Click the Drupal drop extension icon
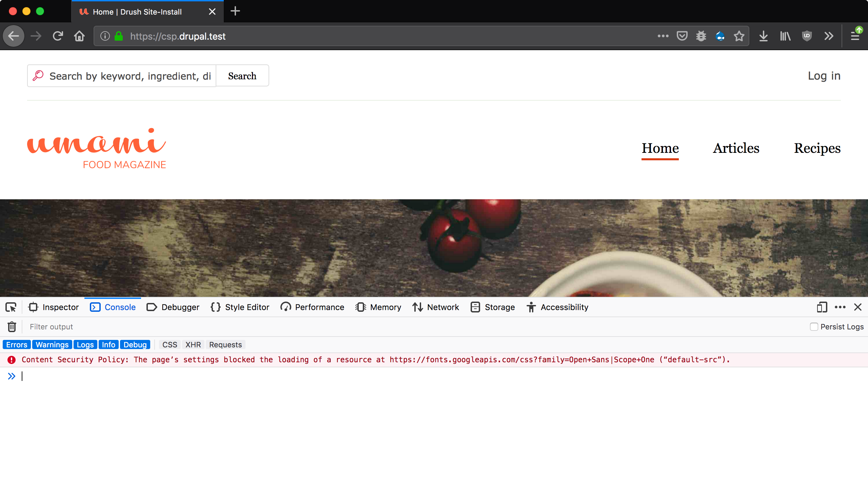868x488 pixels. click(720, 36)
